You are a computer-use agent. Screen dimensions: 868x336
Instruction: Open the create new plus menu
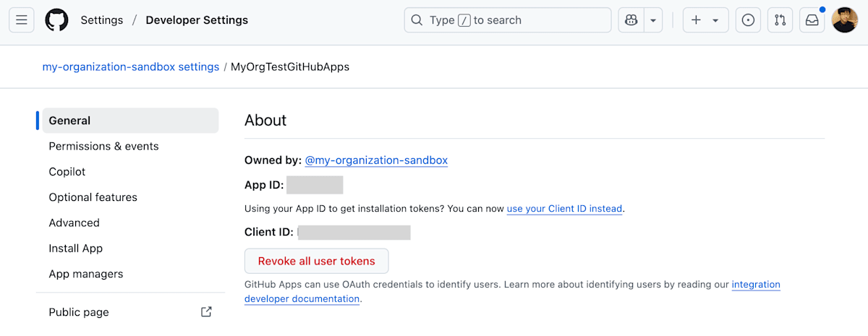pos(705,20)
